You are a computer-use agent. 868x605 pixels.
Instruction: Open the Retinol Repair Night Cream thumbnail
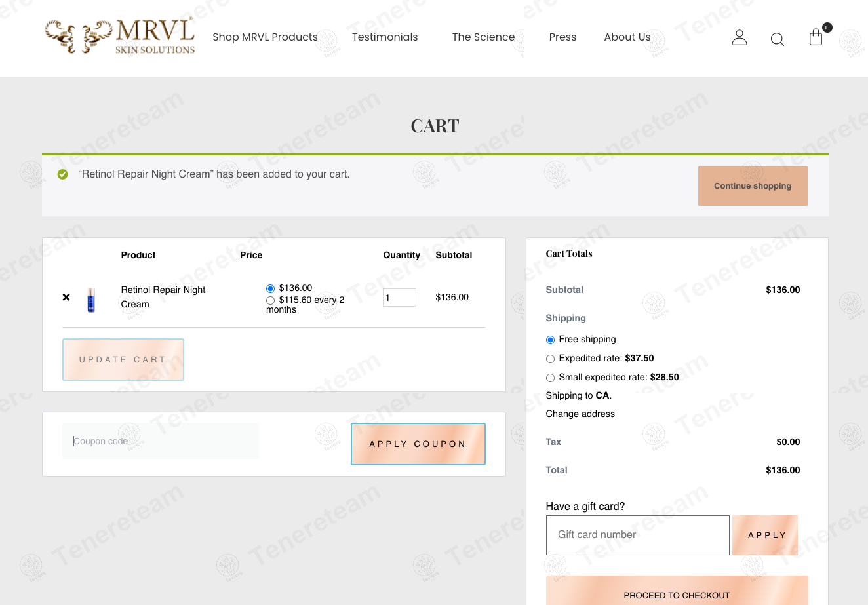click(91, 300)
